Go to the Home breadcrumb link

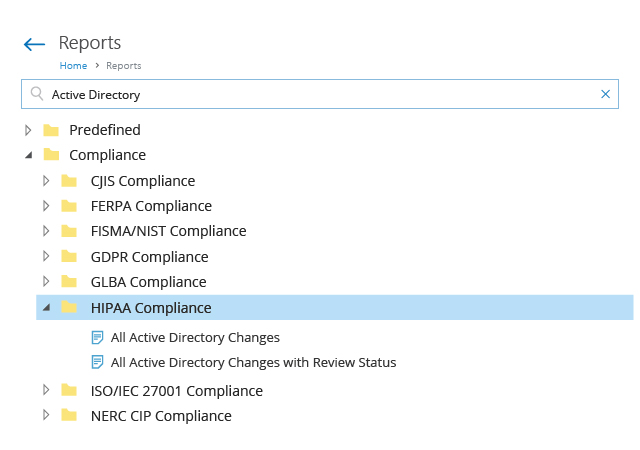coord(73,66)
